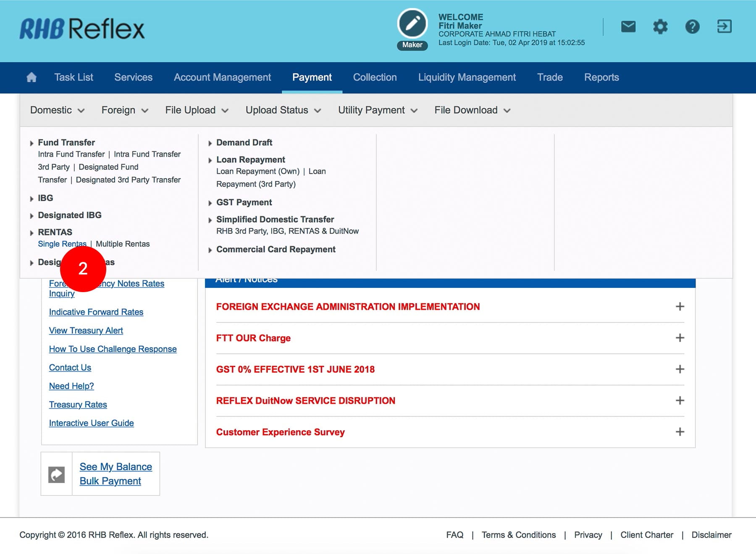Expand the FTT OUR Charge notice

(x=680, y=338)
